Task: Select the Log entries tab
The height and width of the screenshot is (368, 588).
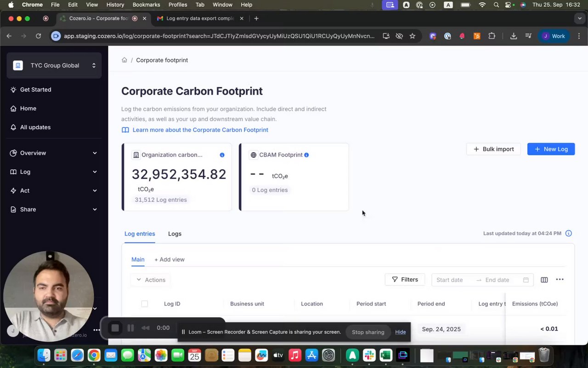Action: click(x=140, y=234)
